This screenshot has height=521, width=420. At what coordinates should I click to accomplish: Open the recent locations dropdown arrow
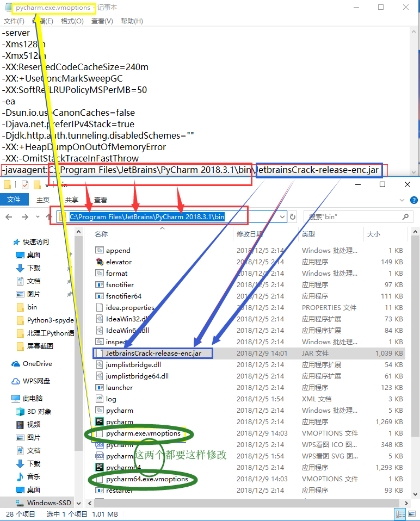[38, 217]
